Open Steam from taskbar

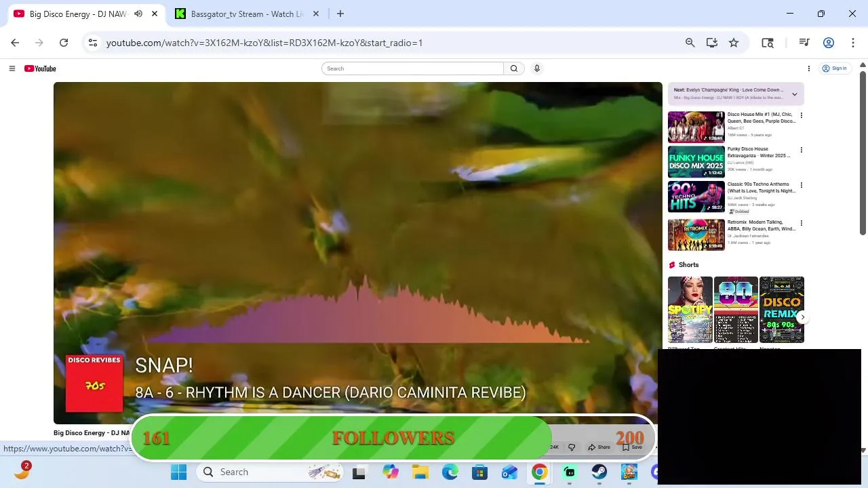point(599,472)
